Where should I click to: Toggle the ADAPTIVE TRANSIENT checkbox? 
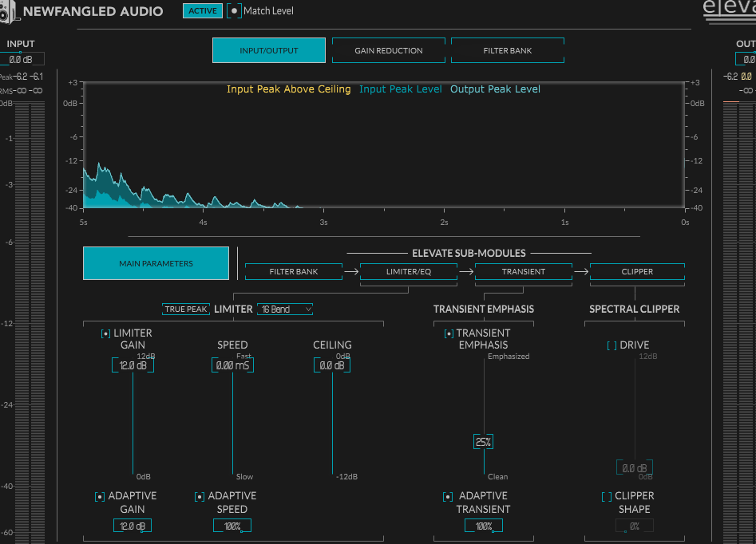(x=448, y=497)
